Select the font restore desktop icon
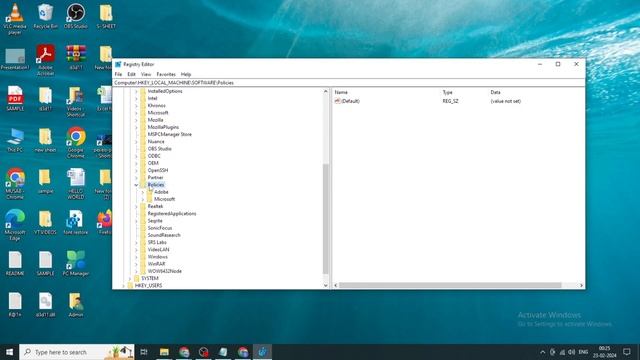The image size is (640, 360). pos(76,222)
